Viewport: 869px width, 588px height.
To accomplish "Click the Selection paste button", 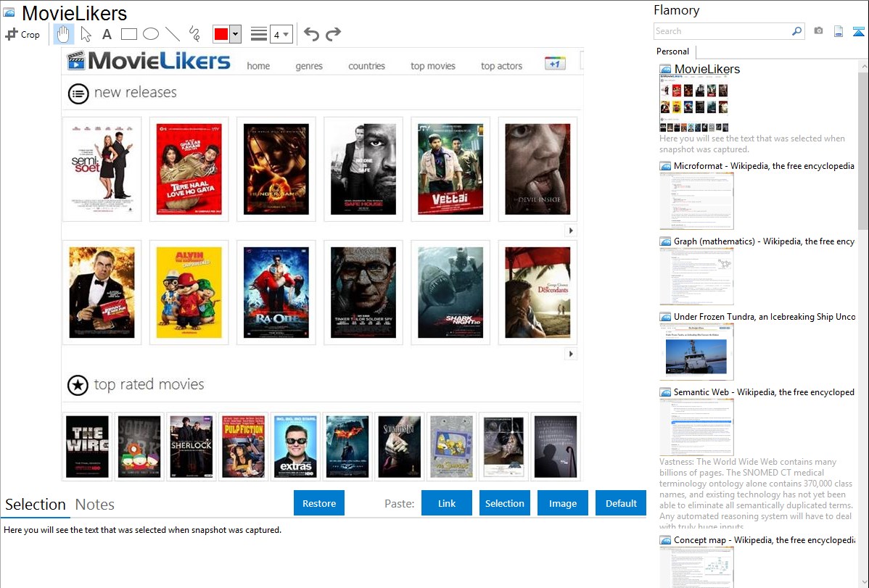I will pos(504,503).
